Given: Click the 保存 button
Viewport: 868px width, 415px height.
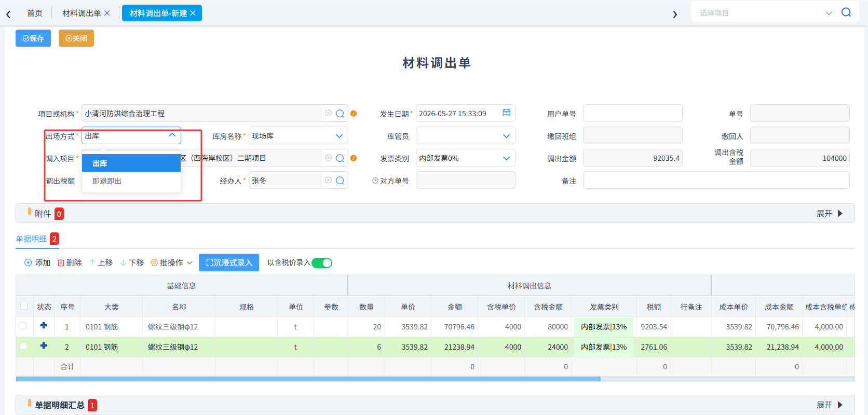Looking at the screenshot, I should click(33, 38).
